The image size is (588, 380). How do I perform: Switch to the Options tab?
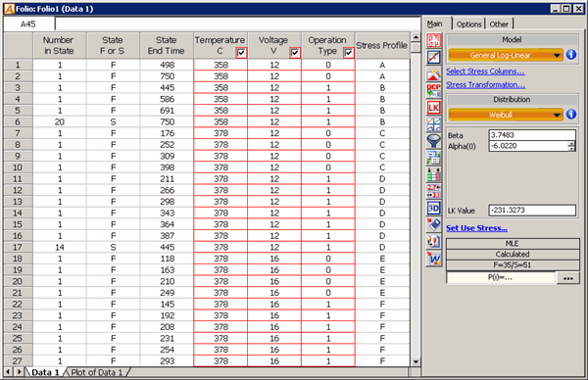coord(468,24)
